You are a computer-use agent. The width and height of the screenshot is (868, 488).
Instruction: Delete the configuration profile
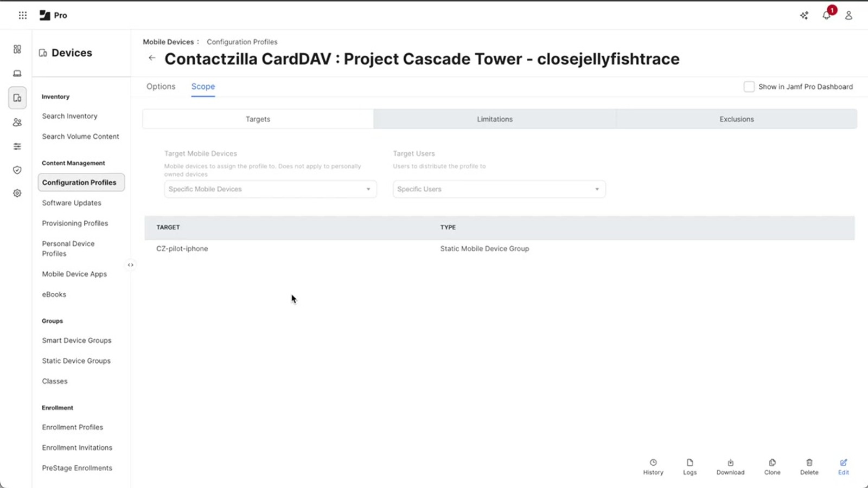[x=809, y=467]
